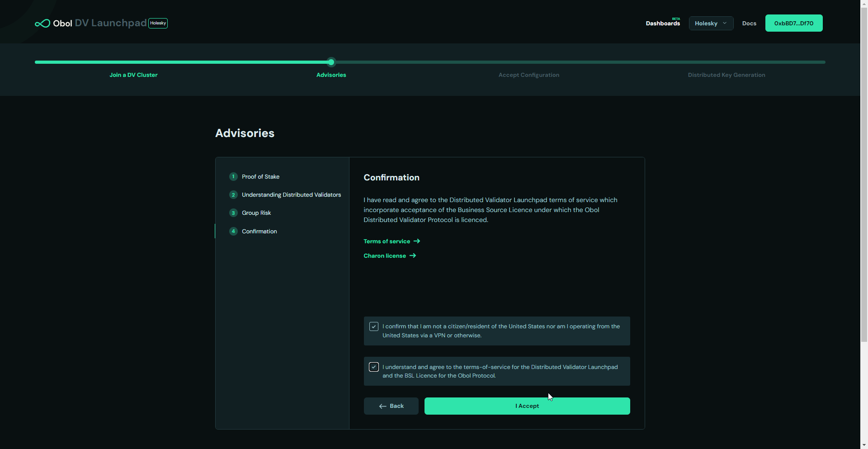The width and height of the screenshot is (868, 449).
Task: Click the arrow icon beside Charon license
Action: (412, 256)
